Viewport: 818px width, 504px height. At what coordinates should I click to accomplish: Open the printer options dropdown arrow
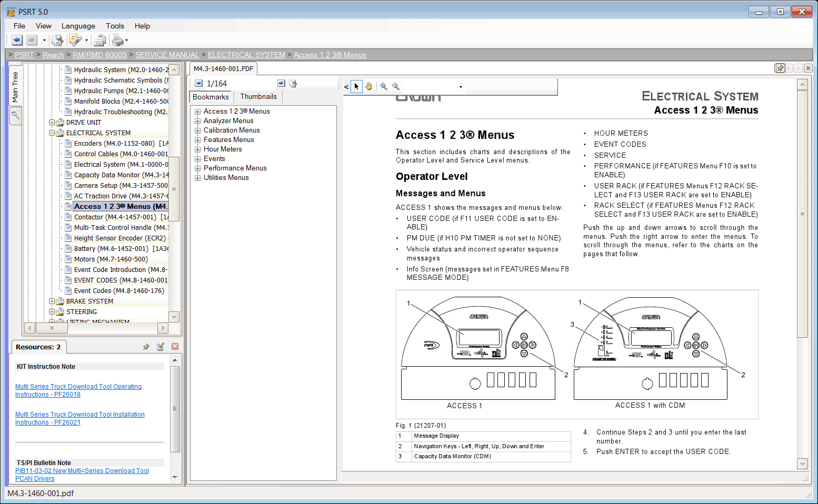127,41
